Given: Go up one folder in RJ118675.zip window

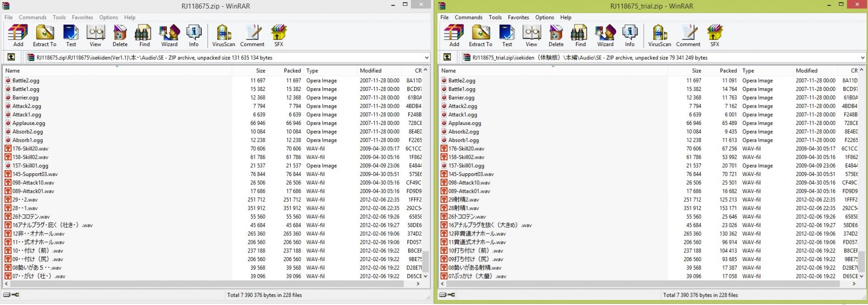Looking at the screenshot, I should [11, 57].
